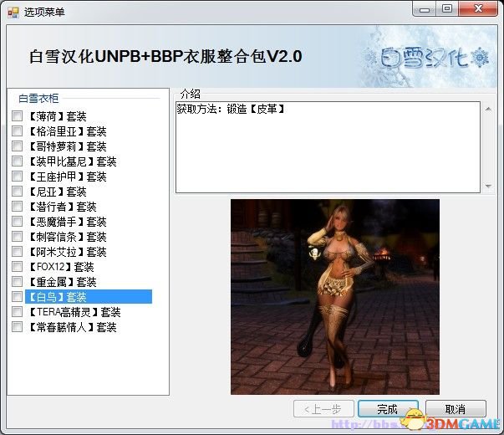The width and height of the screenshot is (504, 435).
Task: Toggle the 【装甲比基尼】套装 checkbox
Action: pyautogui.click(x=17, y=161)
